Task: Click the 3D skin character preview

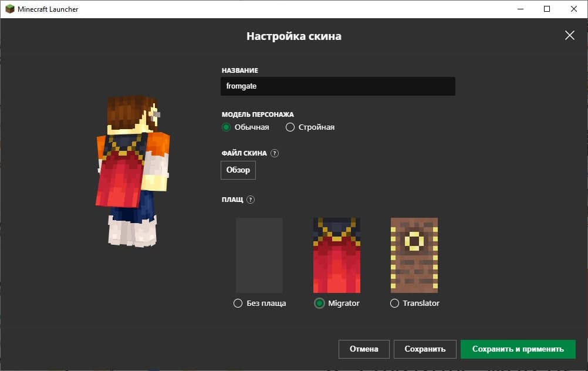Action: pyautogui.click(x=133, y=171)
